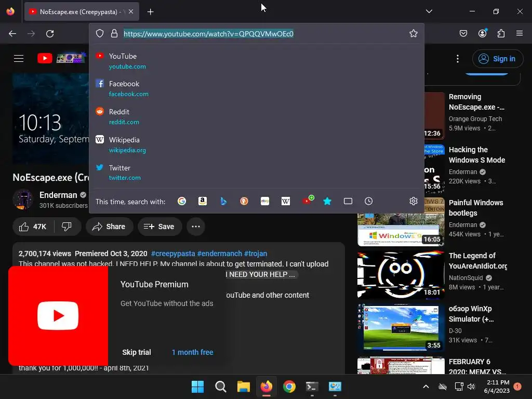Open #creepypasta hashtag link

[x=173, y=254]
